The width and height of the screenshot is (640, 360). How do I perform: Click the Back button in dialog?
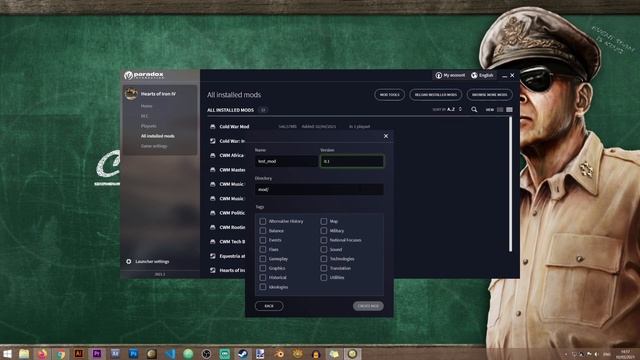coord(269,306)
